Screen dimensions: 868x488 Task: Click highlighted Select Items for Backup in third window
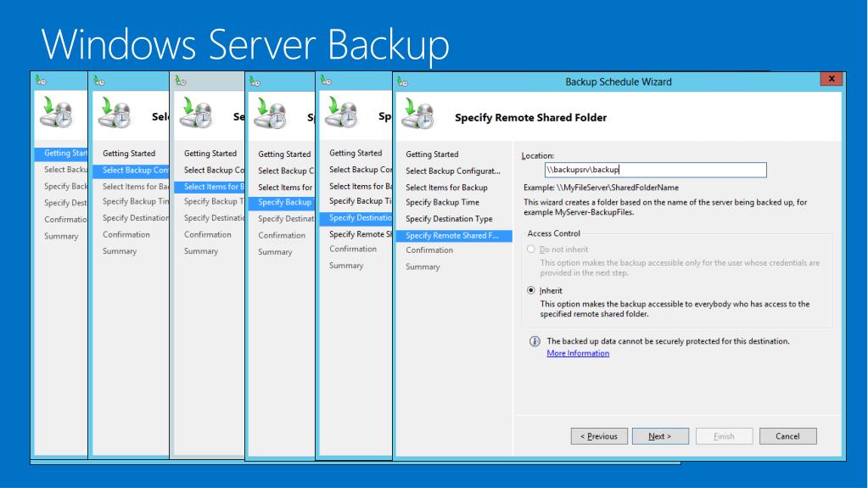pos(210,187)
